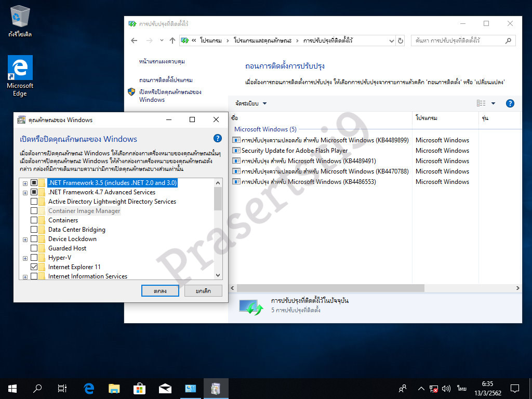Click the updates list horizontal scrollbar

pos(330,288)
